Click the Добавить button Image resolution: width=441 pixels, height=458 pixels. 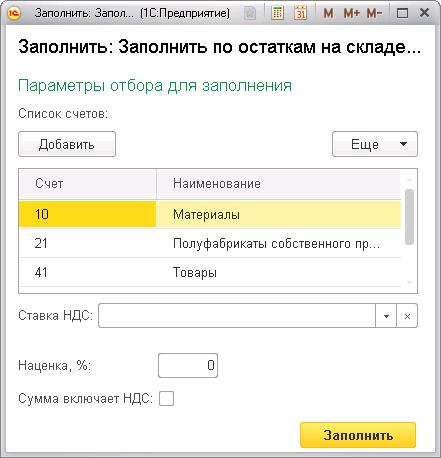(67, 144)
